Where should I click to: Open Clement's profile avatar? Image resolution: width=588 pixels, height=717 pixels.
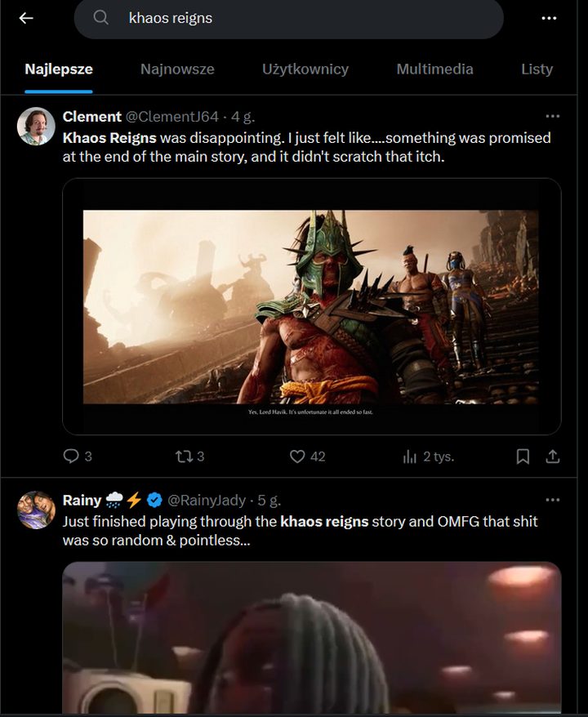pos(37,126)
